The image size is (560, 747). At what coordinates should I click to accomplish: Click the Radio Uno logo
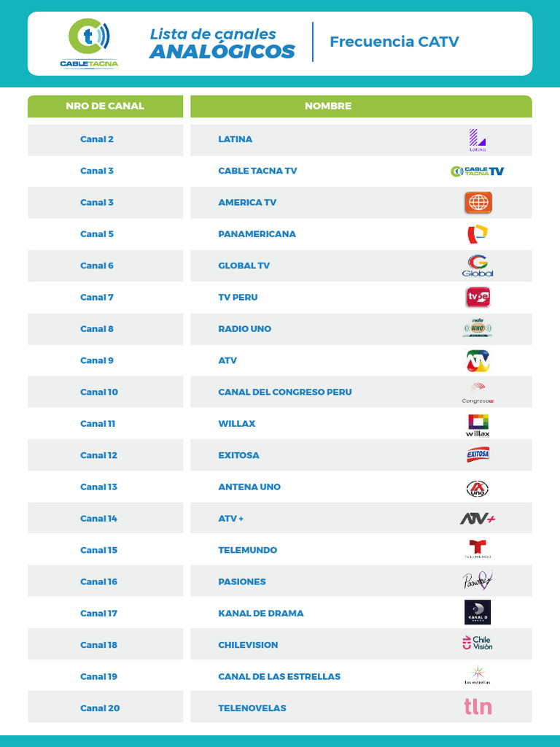[478, 329]
